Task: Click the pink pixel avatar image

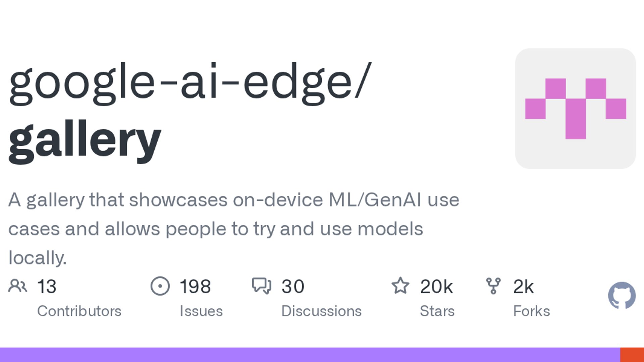Action: coord(575,108)
